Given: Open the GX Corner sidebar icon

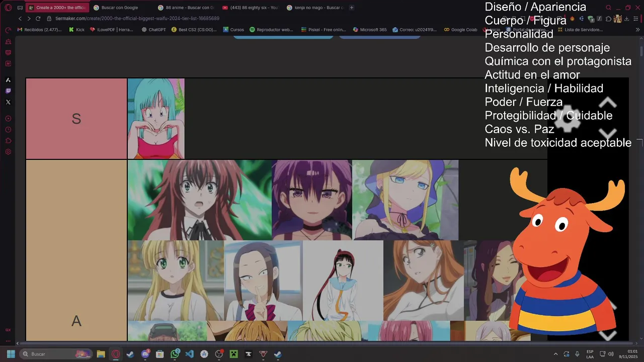Looking at the screenshot, I should click(8, 330).
